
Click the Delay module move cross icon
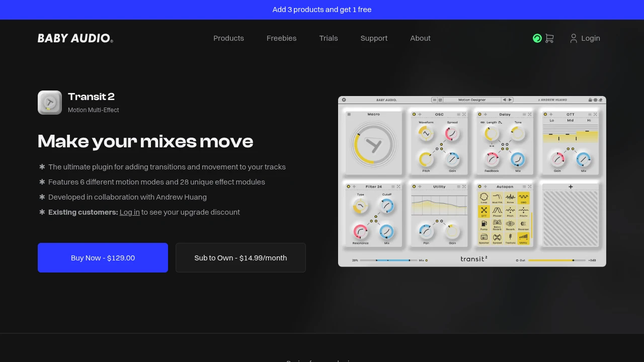(x=486, y=114)
